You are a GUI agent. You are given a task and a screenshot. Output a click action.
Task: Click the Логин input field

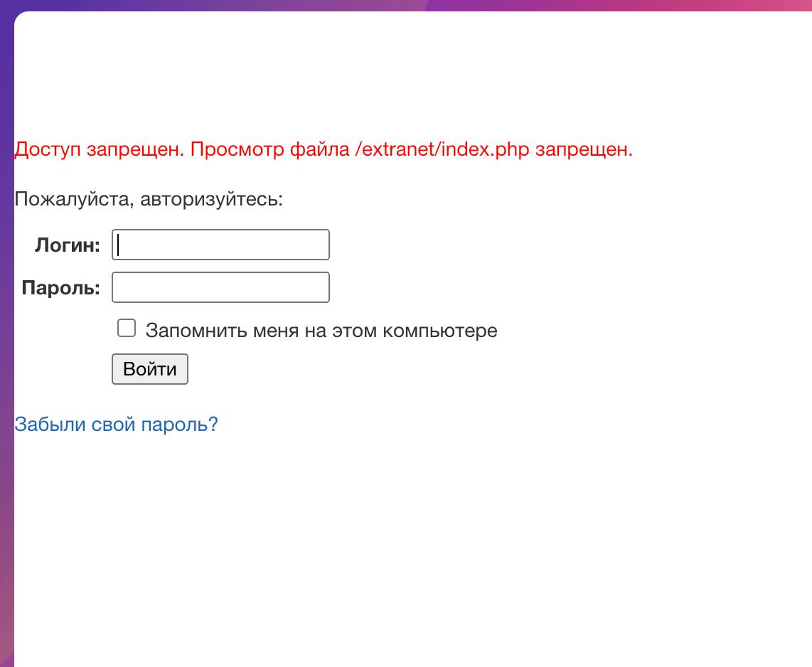pos(220,245)
